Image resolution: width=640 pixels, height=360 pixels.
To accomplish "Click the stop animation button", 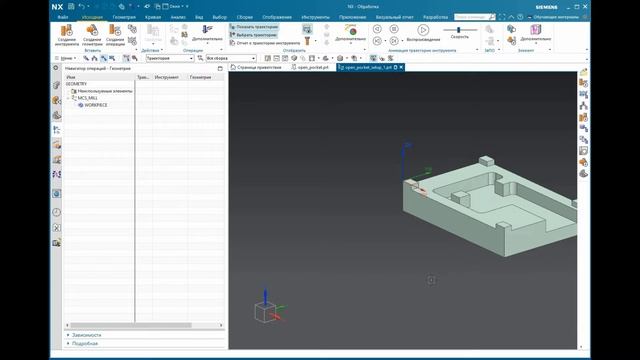I will 394,29.
